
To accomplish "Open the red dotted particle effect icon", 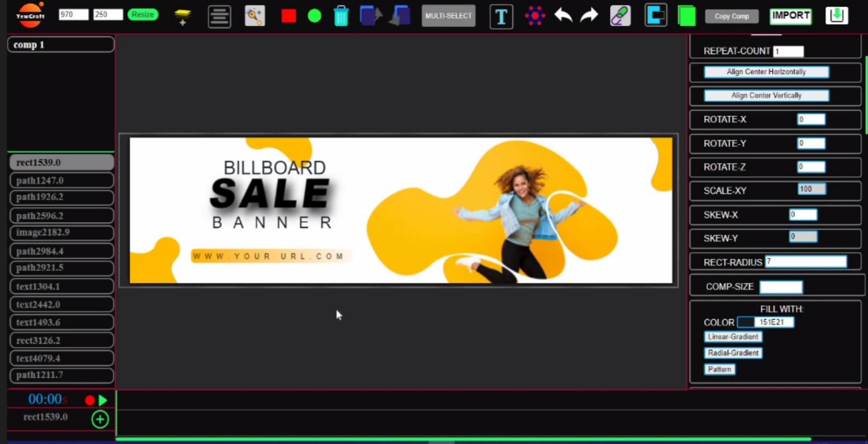I will tap(535, 16).
